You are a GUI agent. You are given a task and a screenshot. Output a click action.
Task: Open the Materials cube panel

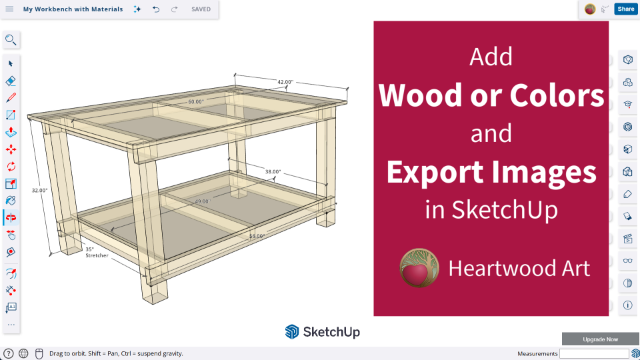(628, 149)
